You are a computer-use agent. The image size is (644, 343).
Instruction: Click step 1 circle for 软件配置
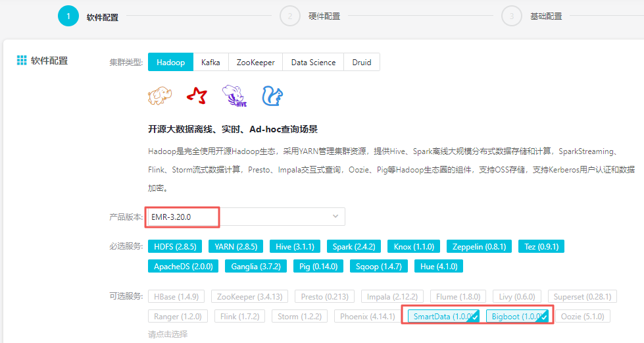tap(68, 16)
